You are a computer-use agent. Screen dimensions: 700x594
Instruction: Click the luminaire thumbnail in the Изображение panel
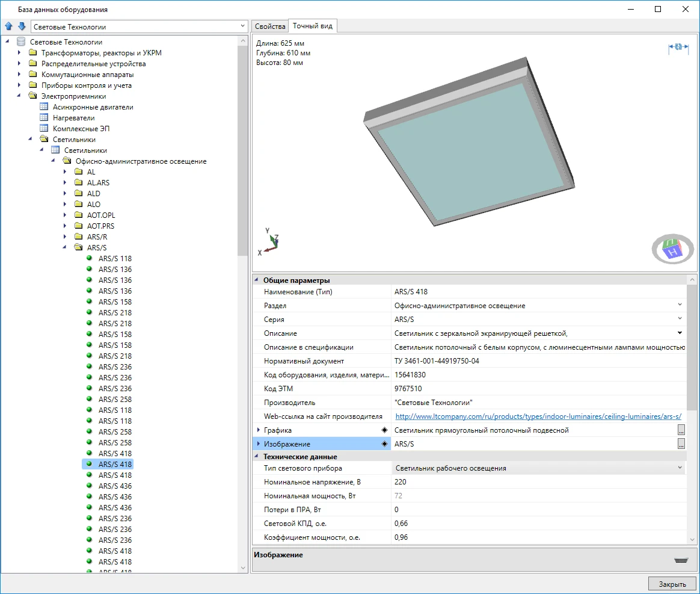pyautogui.click(x=681, y=560)
